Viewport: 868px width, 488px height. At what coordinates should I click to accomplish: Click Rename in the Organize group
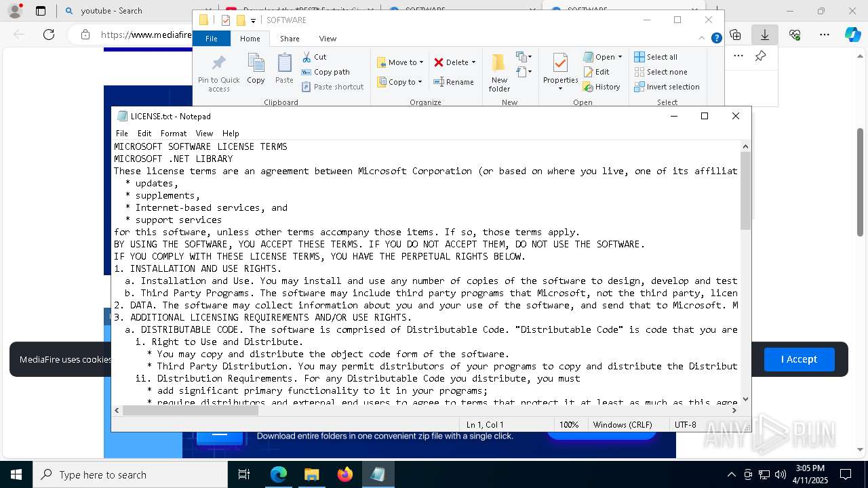[454, 82]
